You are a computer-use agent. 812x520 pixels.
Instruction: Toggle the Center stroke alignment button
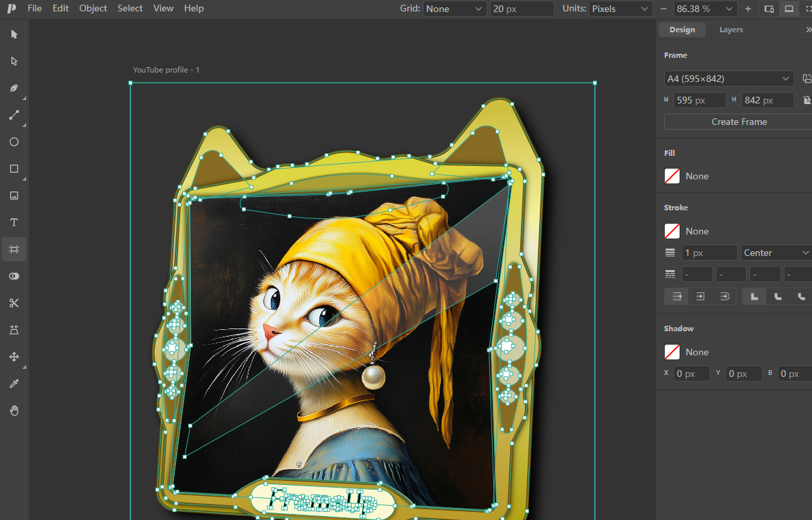point(700,296)
